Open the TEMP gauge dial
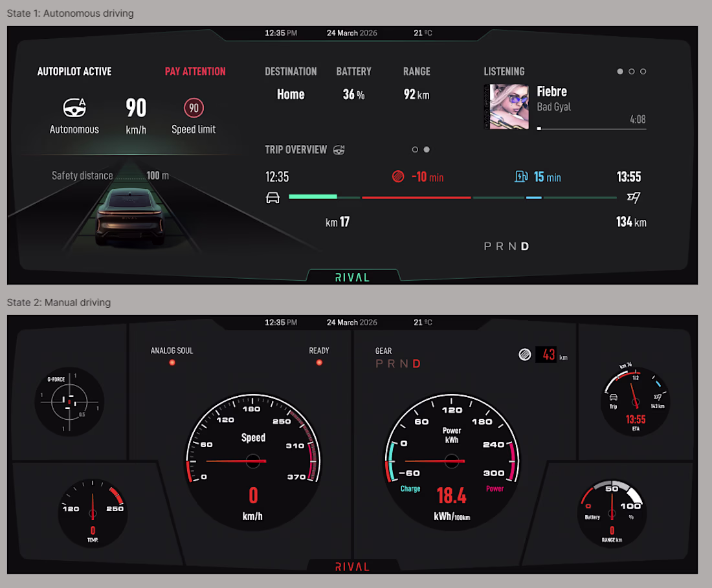712x588 pixels. point(93,513)
